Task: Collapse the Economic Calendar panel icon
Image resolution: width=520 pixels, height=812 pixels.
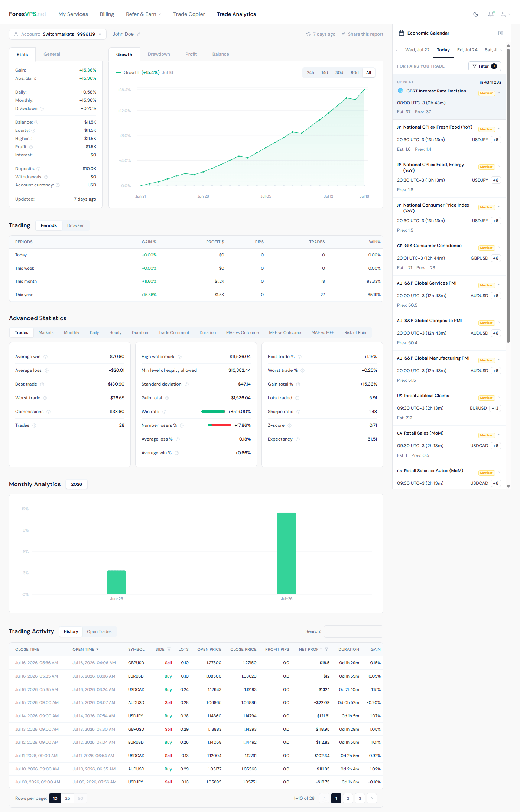Action: [501, 33]
